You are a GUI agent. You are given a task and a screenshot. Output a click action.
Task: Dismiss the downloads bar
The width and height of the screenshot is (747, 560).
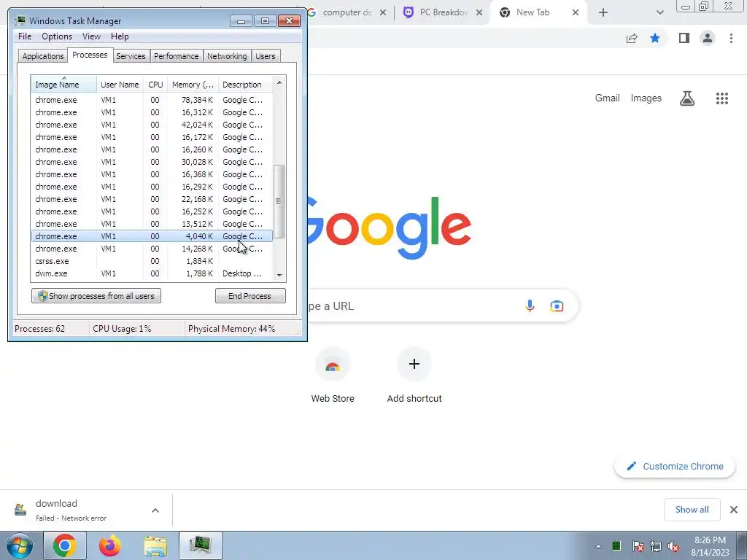[734, 510]
